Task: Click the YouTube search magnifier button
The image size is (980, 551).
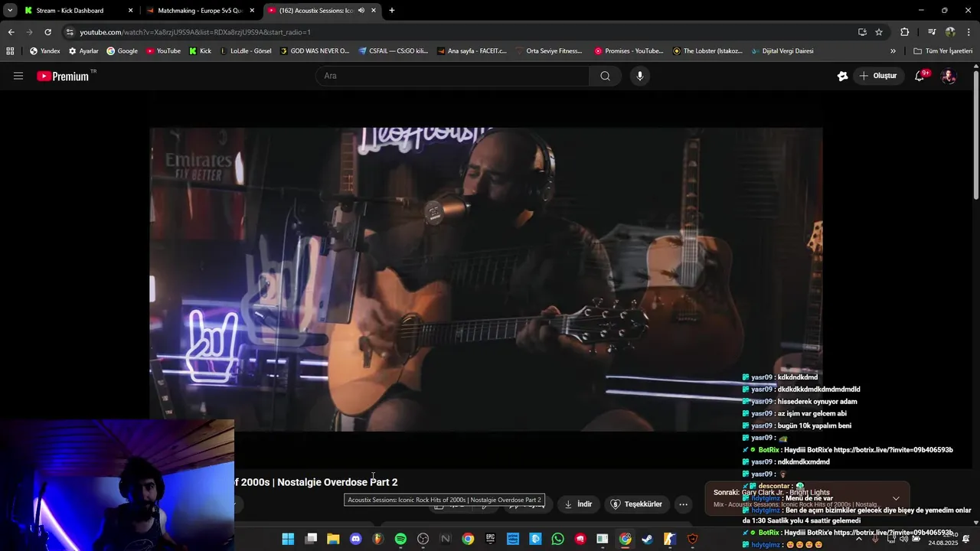Action: point(605,76)
